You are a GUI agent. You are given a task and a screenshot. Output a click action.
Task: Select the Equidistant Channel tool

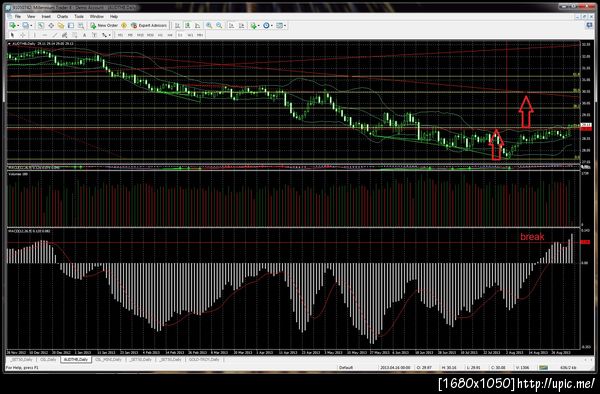coord(65,35)
